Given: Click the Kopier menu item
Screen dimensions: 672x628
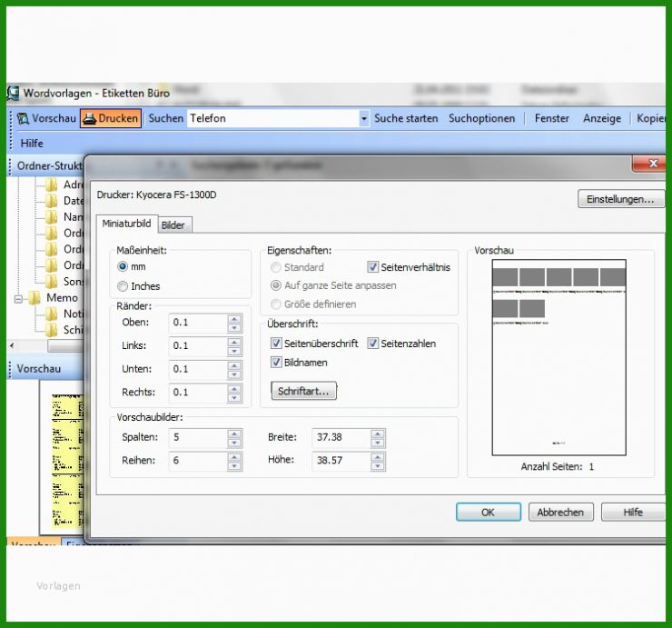Looking at the screenshot, I should click(x=650, y=118).
